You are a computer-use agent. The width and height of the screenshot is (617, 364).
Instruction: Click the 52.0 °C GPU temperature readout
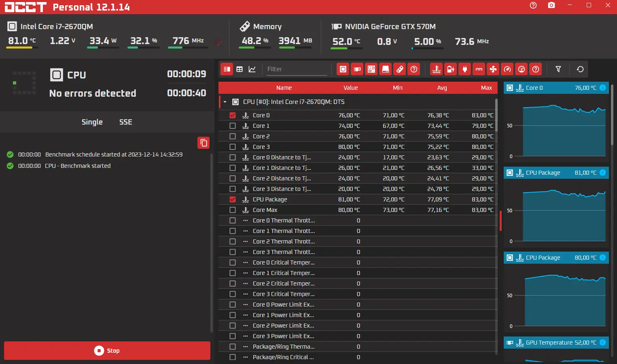[346, 42]
